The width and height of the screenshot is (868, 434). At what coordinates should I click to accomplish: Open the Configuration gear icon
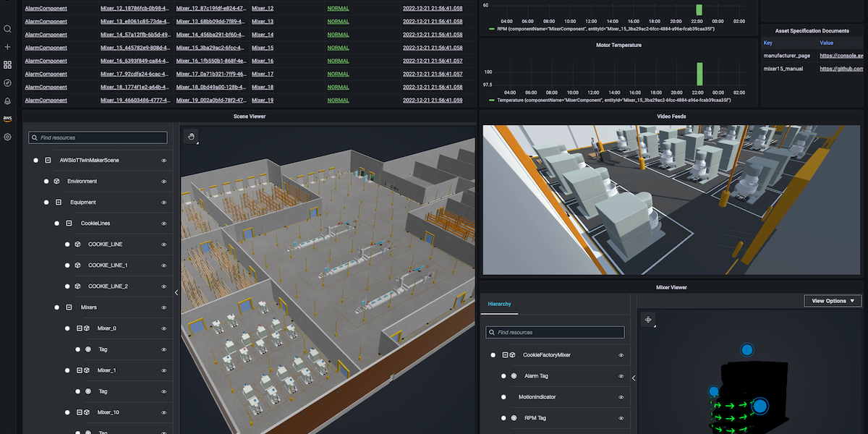point(7,137)
